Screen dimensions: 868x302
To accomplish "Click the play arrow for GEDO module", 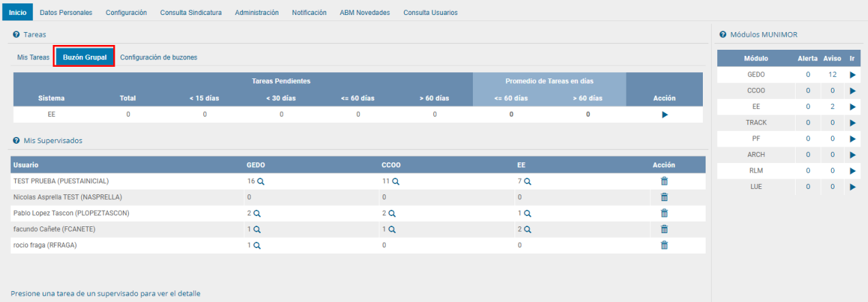I will click(852, 74).
